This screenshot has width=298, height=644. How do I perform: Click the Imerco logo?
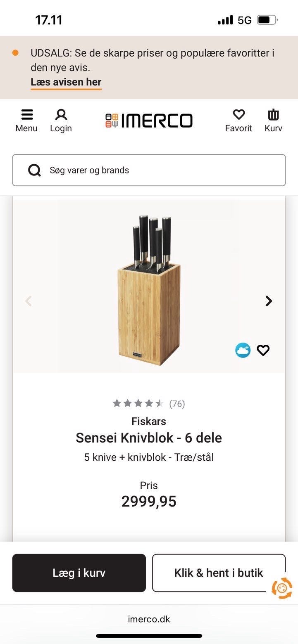[149, 121]
